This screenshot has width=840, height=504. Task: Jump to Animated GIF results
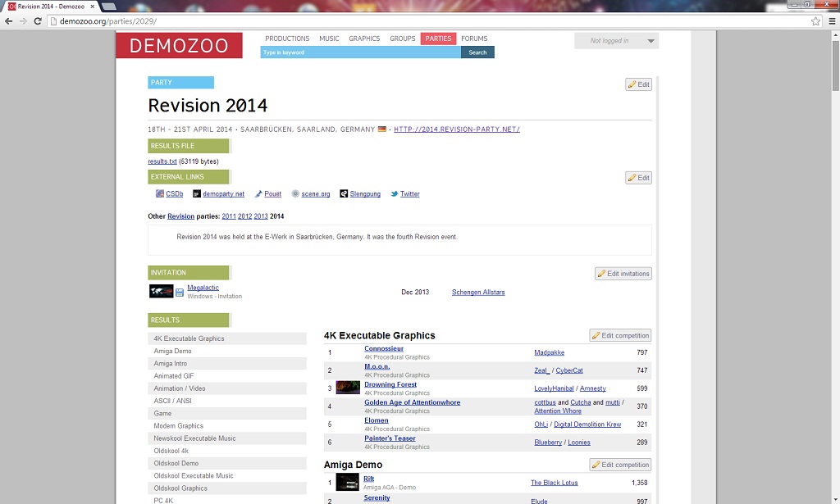pyautogui.click(x=227, y=375)
